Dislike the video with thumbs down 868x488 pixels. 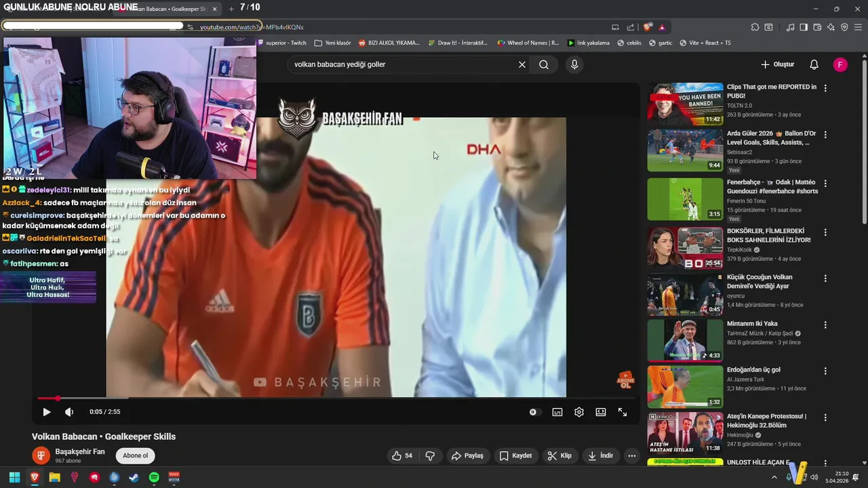point(430,455)
